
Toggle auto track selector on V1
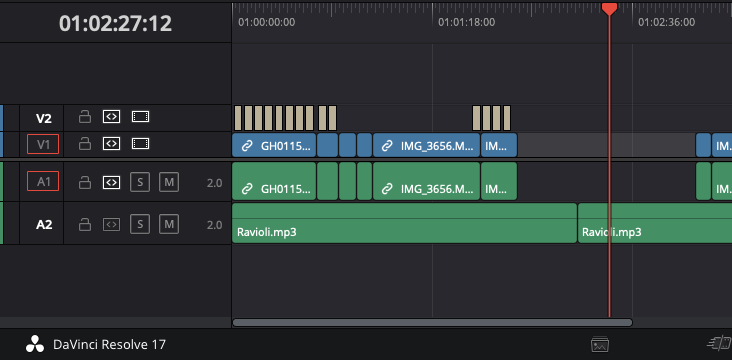tap(112, 144)
